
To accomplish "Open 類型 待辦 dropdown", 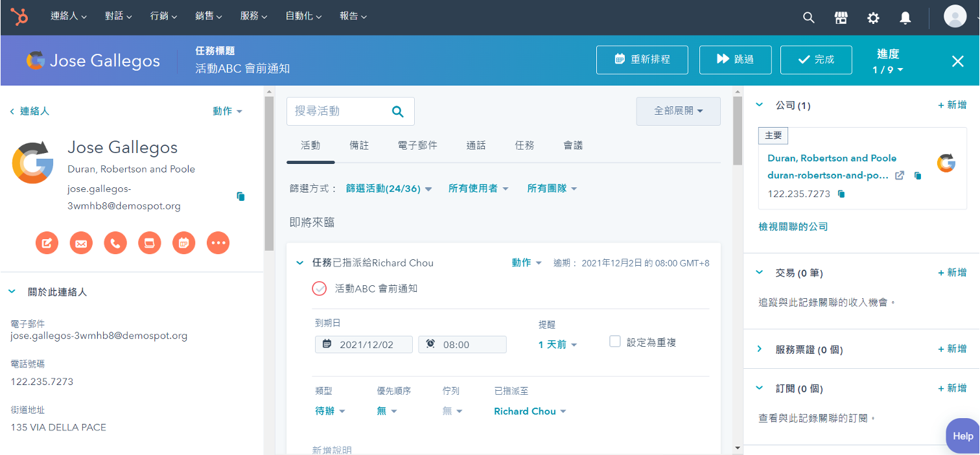I will 331,411.
